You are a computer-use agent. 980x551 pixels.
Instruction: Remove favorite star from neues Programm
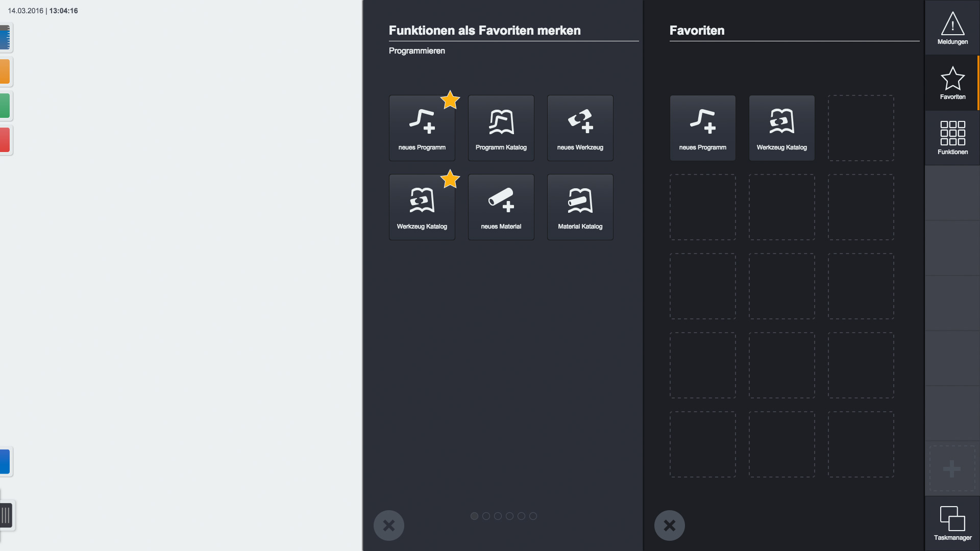450,100
